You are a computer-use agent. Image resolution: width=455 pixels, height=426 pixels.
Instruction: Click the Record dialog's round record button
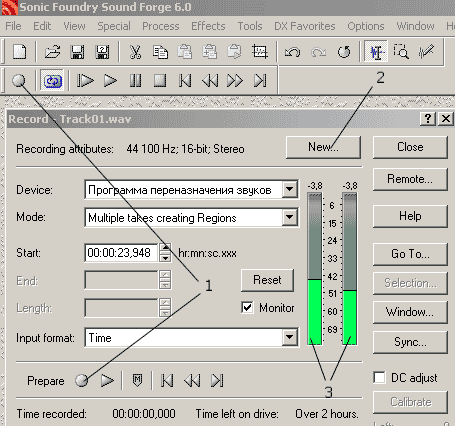pyautogui.click(x=81, y=380)
